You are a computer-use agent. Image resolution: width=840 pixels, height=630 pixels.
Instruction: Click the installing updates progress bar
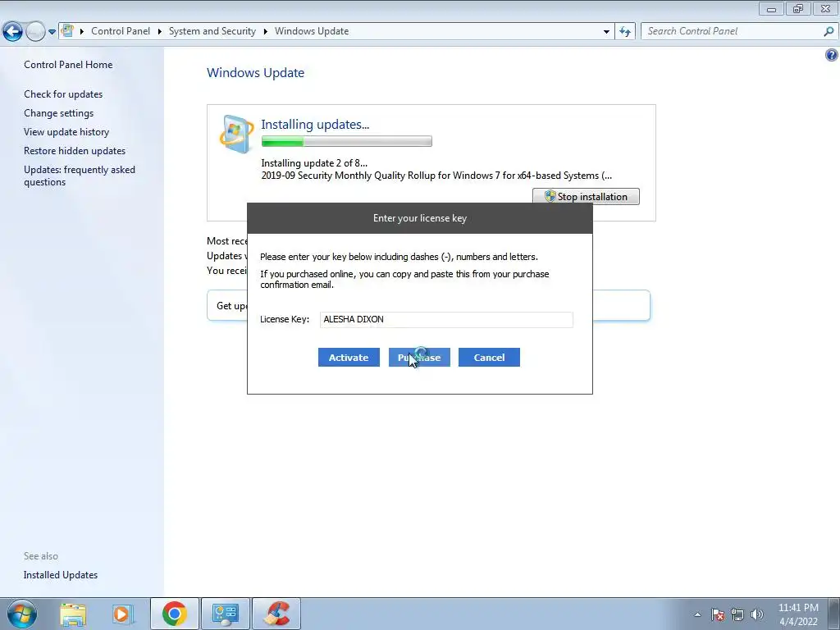(x=347, y=141)
